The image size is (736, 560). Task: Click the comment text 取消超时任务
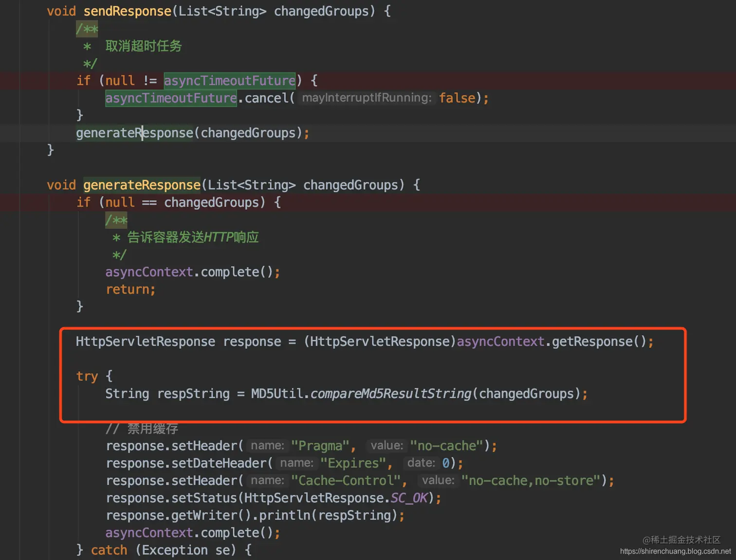coord(144,46)
